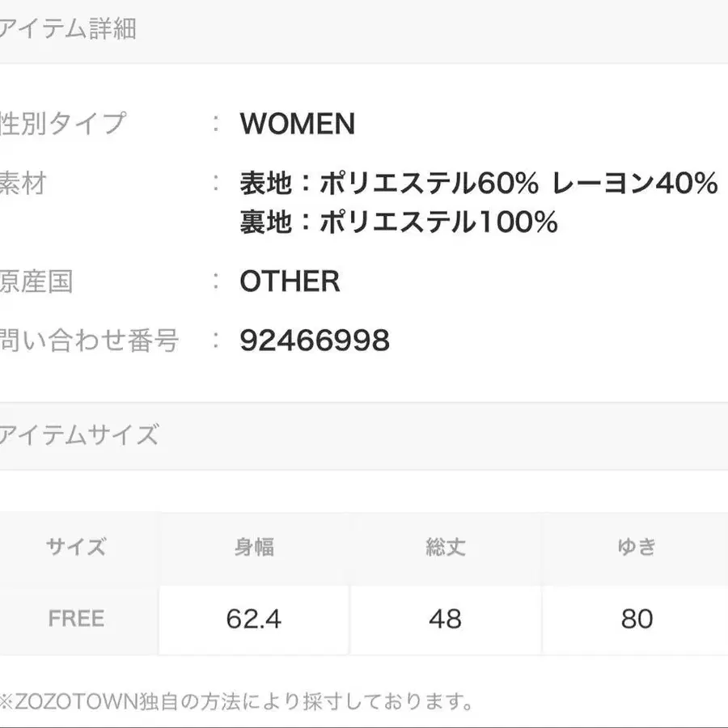Click the WOMEN gender value
This screenshot has width=728, height=728.
[297, 124]
